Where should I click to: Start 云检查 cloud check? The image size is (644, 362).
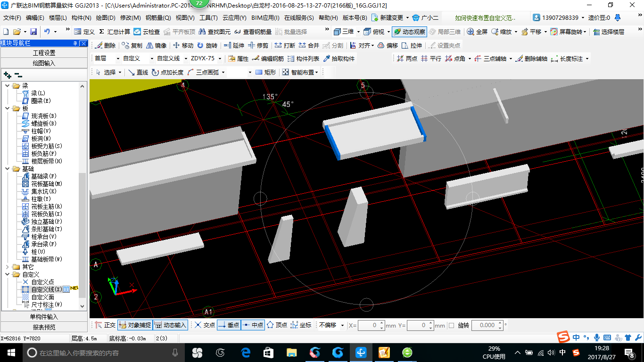click(x=147, y=32)
